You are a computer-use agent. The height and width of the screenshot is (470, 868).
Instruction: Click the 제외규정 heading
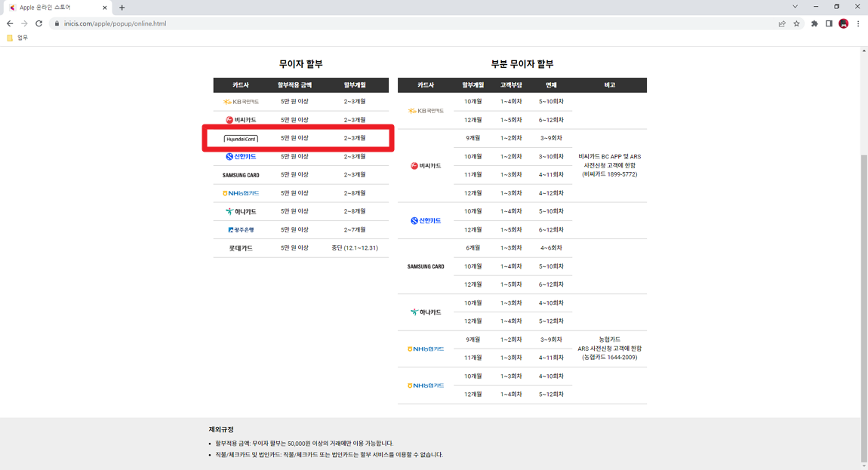(x=221, y=429)
